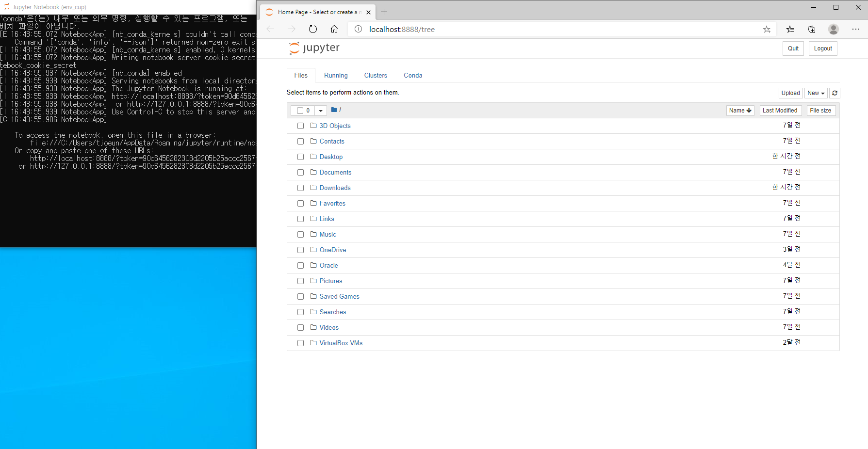Click the browser back arrow
This screenshot has height=449, width=868.
[x=270, y=29]
